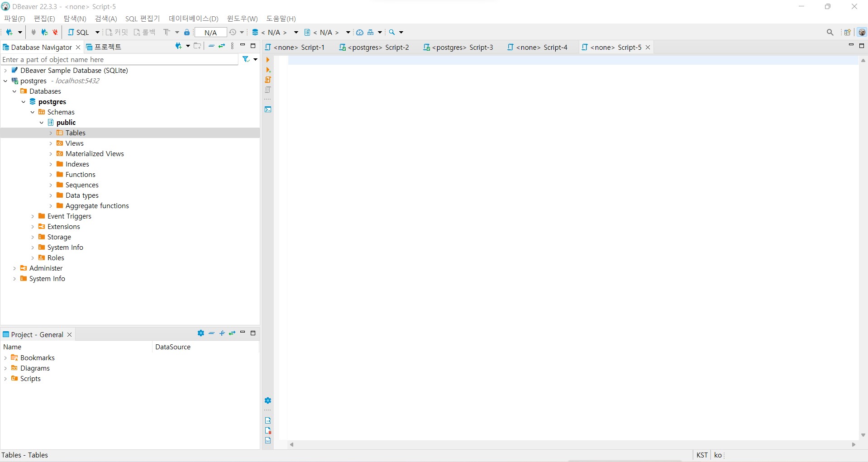The width and height of the screenshot is (868, 462).
Task: Click the tools/tasks icon next to dashboard icon
Action: (371, 32)
